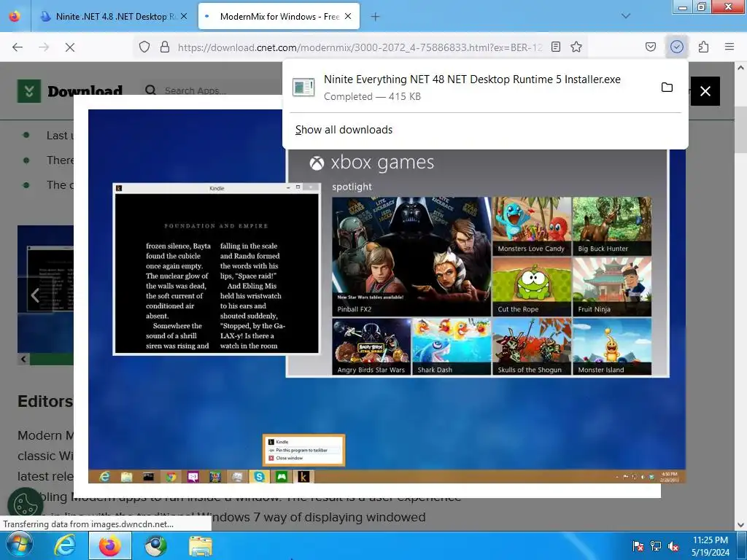Expand the list all tabs chevron
The width and height of the screenshot is (747, 560).
(625, 16)
